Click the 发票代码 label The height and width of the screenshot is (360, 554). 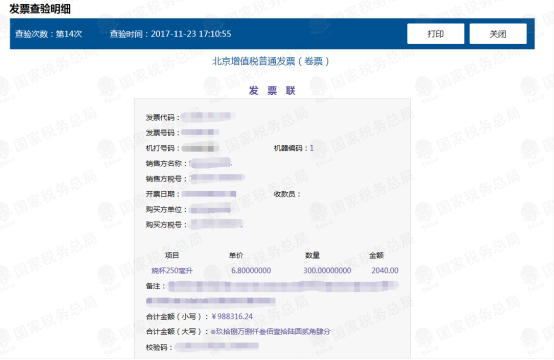point(163,117)
